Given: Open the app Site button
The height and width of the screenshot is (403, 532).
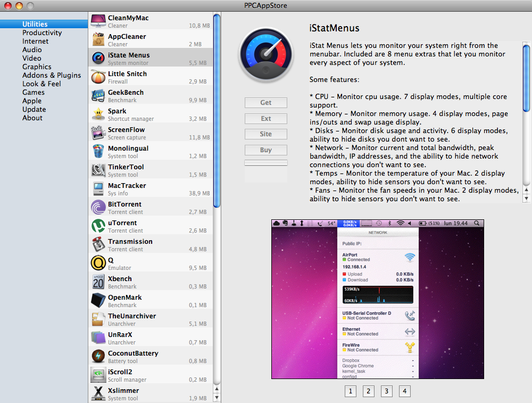Looking at the screenshot, I should 266,134.
